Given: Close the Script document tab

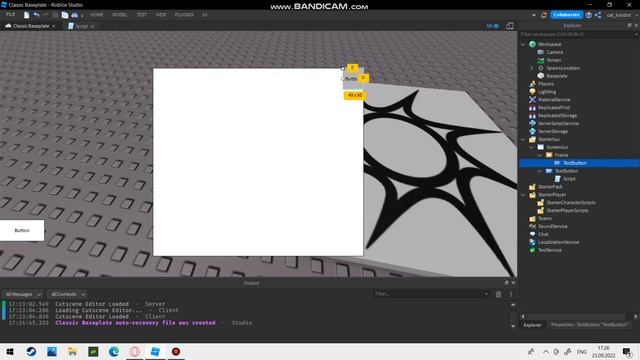Looking at the screenshot, I should click(92, 26).
